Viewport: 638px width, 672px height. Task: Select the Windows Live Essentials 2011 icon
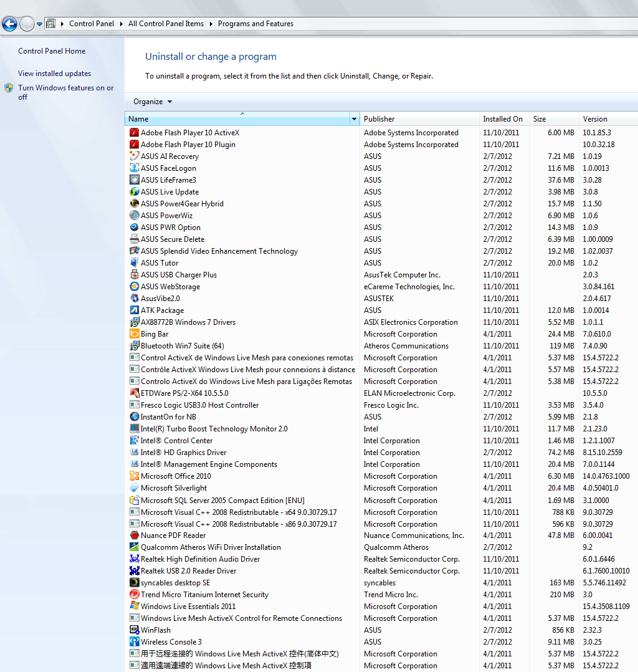click(135, 607)
